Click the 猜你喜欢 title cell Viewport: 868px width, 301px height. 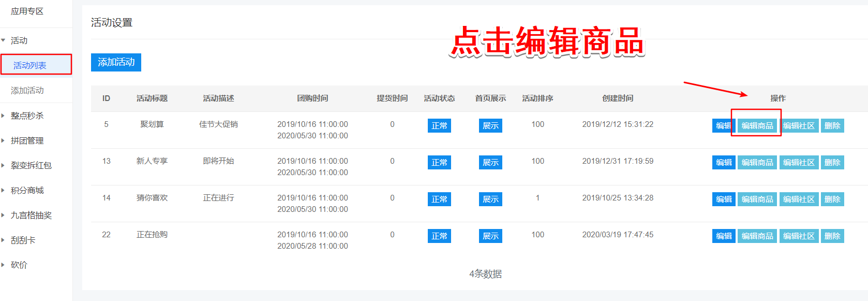tap(152, 198)
